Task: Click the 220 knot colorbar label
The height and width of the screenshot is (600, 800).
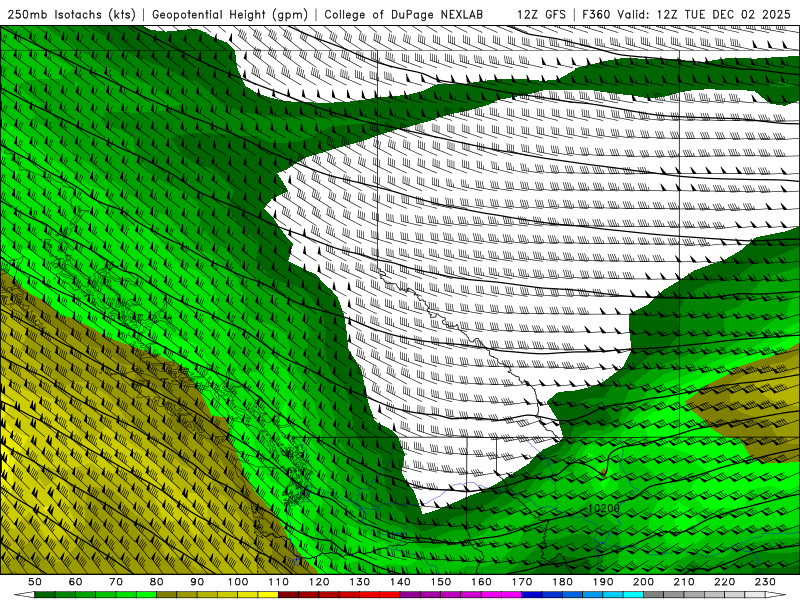Action: [724, 582]
